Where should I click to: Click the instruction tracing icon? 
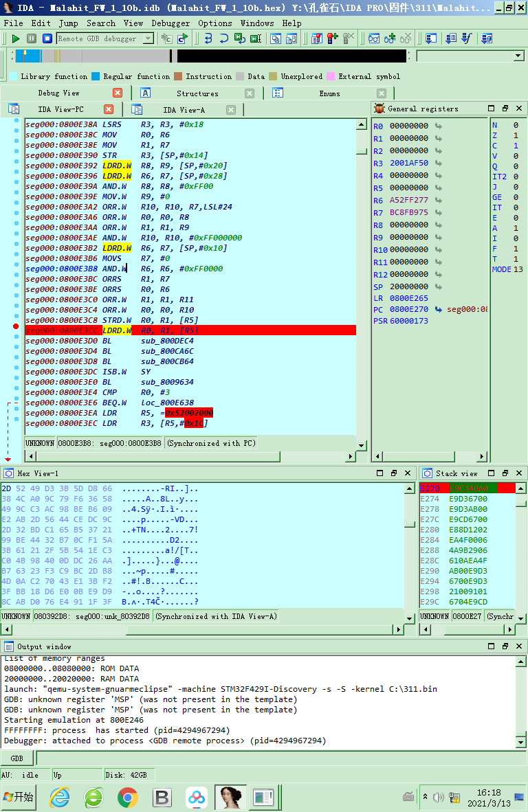click(x=451, y=39)
